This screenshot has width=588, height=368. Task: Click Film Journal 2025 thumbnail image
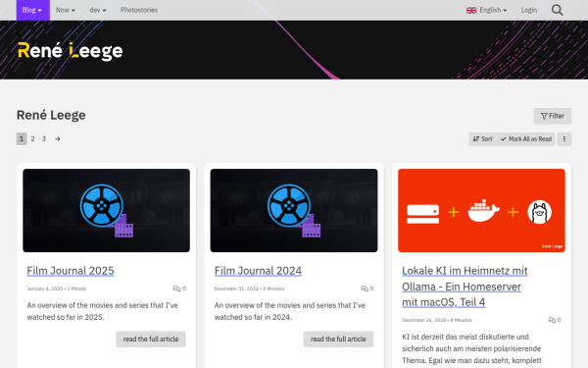[x=106, y=210]
